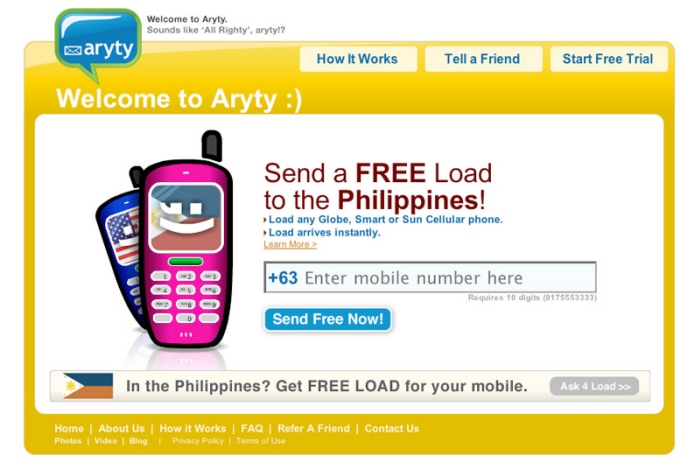
Task: Click the mobile number input field
Action: pyautogui.click(x=430, y=277)
